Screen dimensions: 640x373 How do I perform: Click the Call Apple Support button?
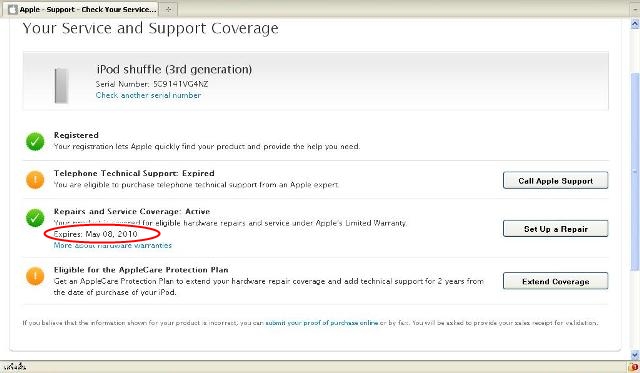pyautogui.click(x=556, y=180)
